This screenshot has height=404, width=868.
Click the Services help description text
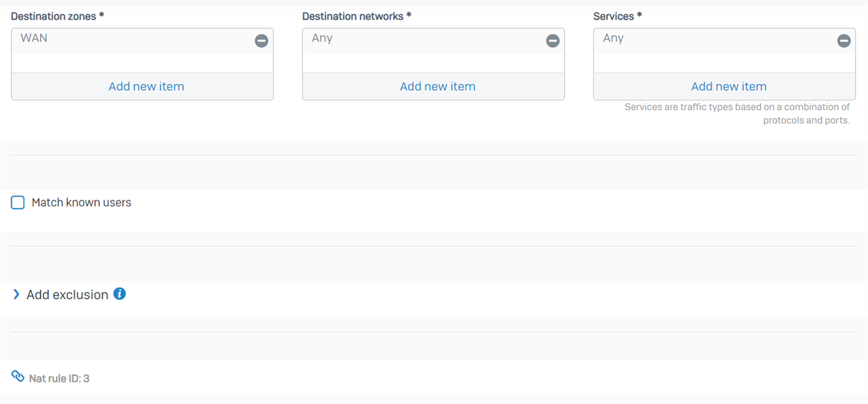[x=737, y=113]
